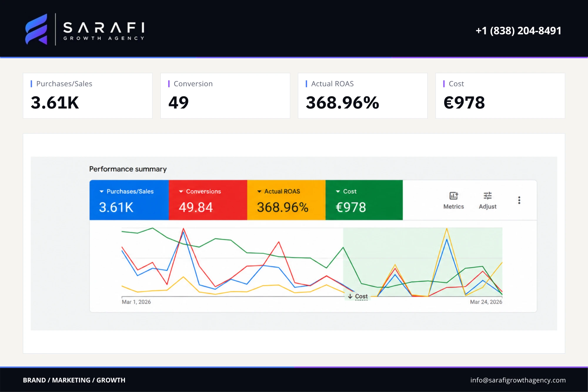Click the GROWTH AGENCY tagline text
Viewport: 588px width, 392px height.
104,38
